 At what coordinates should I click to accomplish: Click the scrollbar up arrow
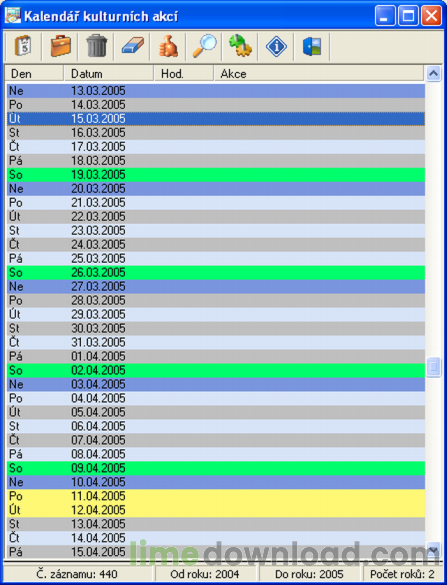tap(433, 73)
